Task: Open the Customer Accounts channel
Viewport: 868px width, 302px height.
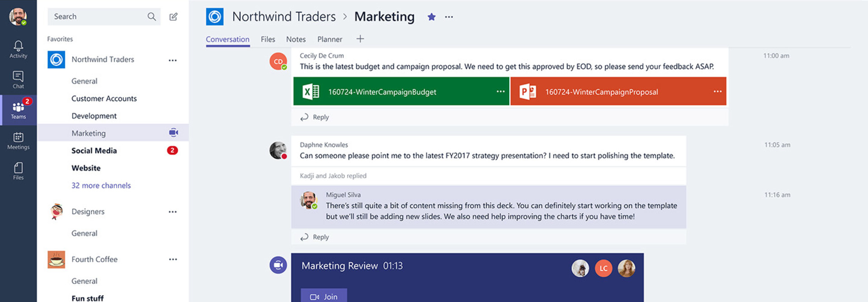Action: tap(104, 99)
